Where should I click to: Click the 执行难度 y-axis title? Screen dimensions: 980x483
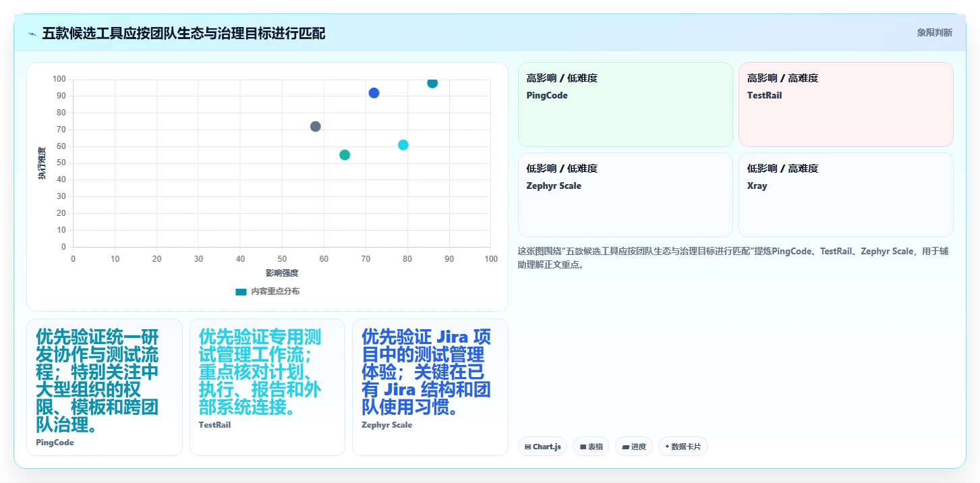[x=42, y=163]
